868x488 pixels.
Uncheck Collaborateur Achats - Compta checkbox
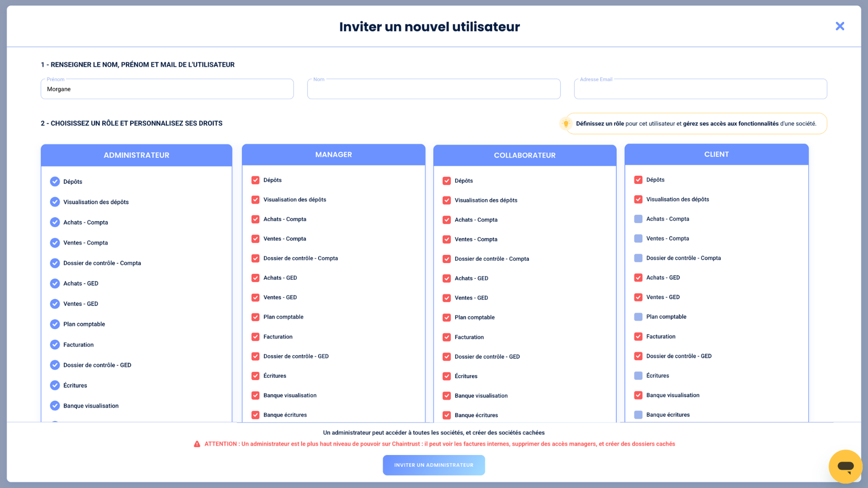pos(447,220)
